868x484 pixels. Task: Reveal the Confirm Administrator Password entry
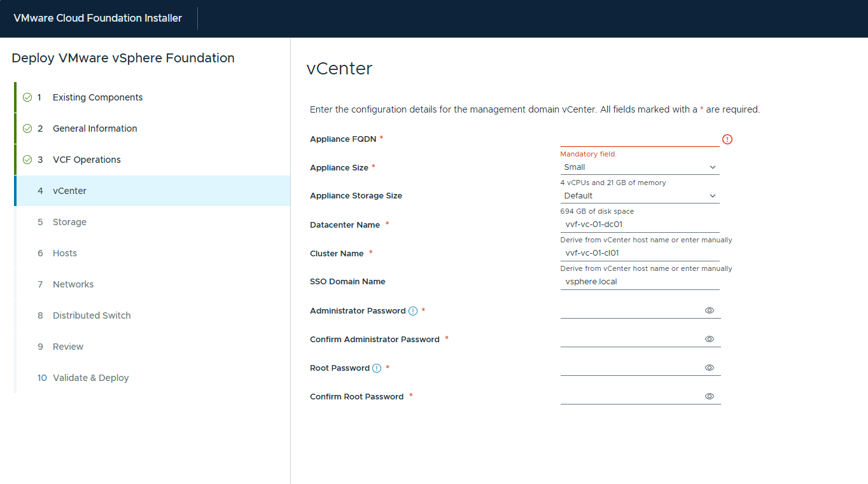[710, 339]
